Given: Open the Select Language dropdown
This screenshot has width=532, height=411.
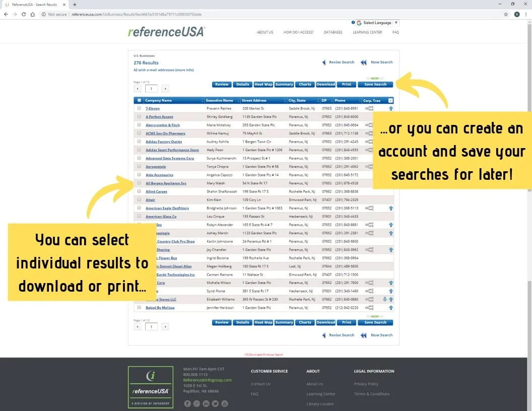Looking at the screenshot, I should [x=377, y=23].
